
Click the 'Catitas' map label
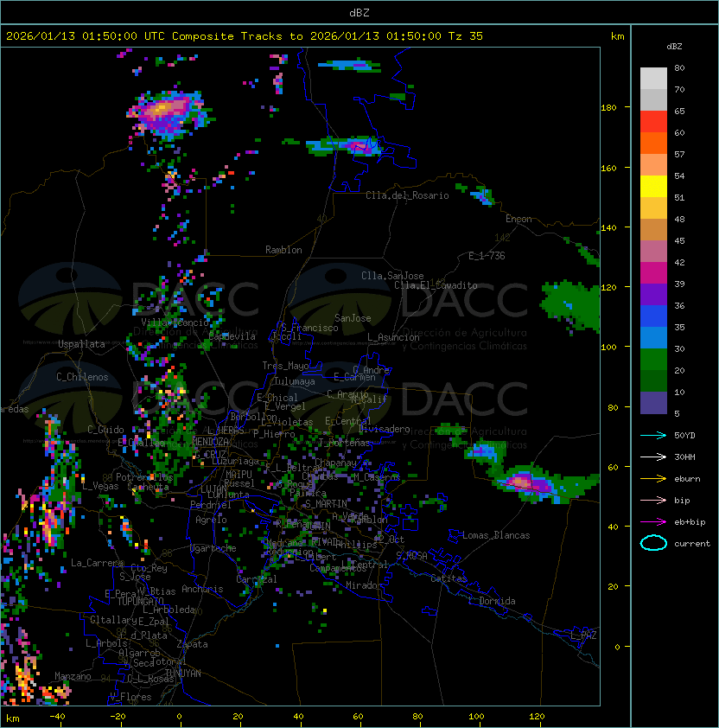449,578
